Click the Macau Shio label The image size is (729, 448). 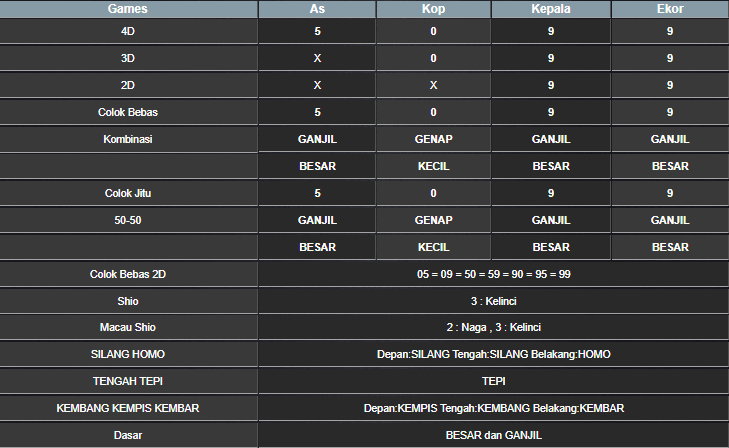tap(128, 327)
